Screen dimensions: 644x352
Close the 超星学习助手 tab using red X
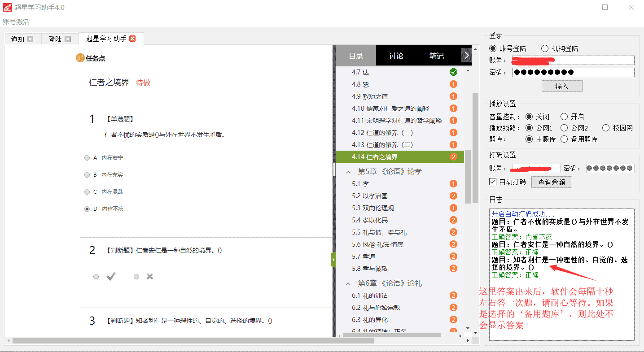(132, 39)
